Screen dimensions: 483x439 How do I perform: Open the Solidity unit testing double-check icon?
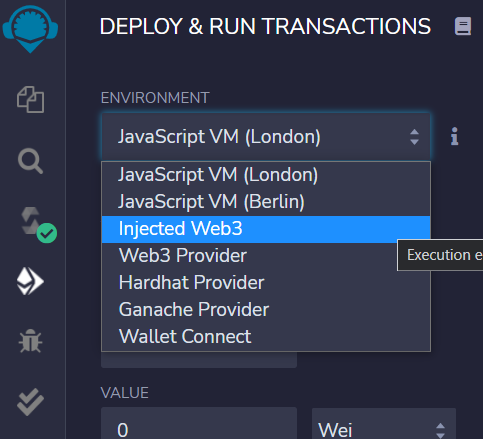[x=30, y=402]
